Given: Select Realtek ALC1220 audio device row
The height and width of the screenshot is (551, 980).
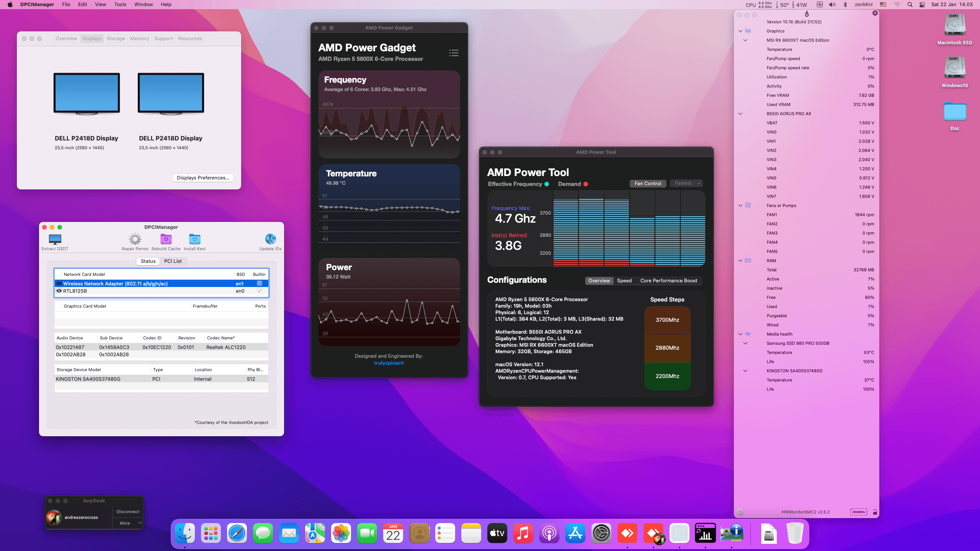Looking at the screenshot, I should point(161,347).
